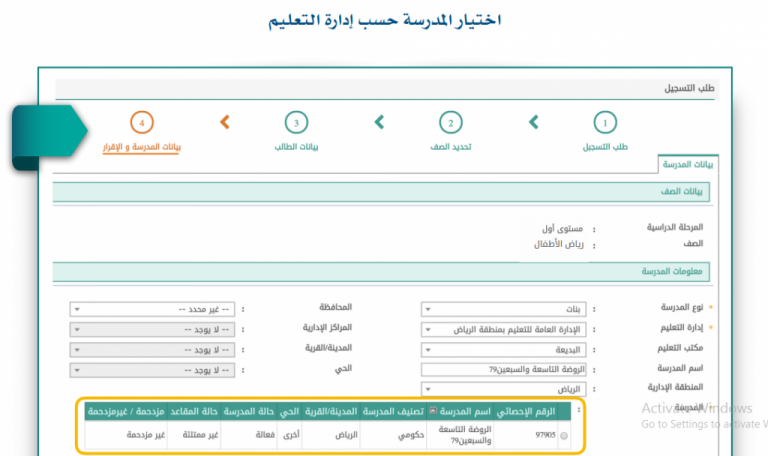768x456 pixels.
Task: Open the المحافظة dropdown showing غير محدد
Action: (152, 309)
